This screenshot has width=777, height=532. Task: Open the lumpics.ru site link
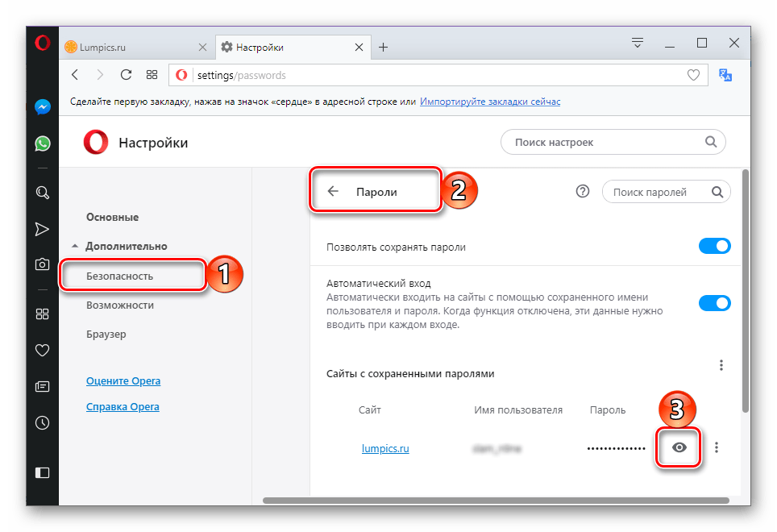coord(385,449)
